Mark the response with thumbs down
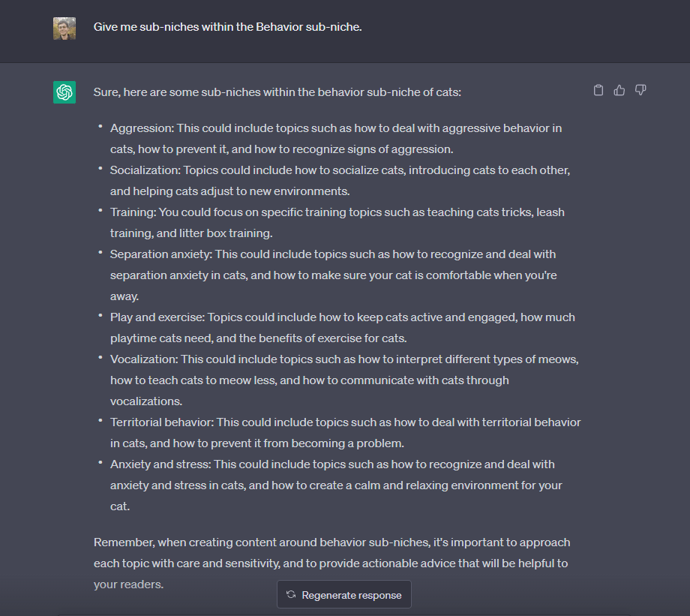The image size is (690, 616). [640, 91]
